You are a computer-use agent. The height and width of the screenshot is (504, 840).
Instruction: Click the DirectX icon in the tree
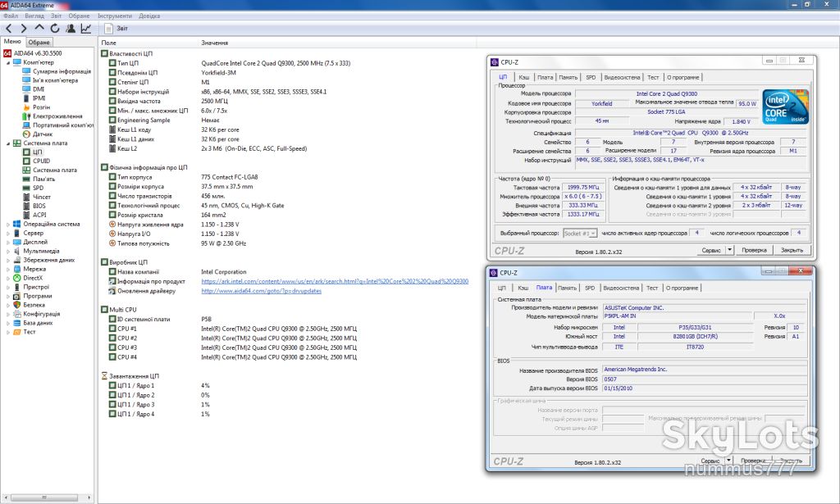click(16, 278)
